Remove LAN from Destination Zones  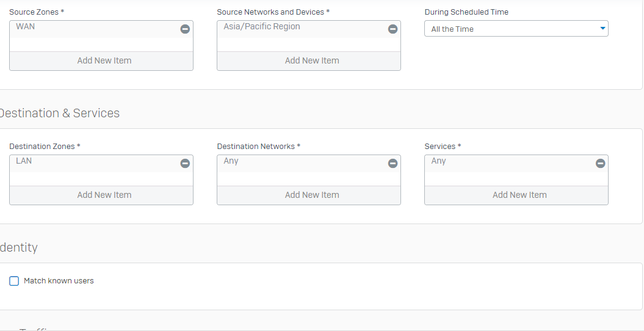185,163
